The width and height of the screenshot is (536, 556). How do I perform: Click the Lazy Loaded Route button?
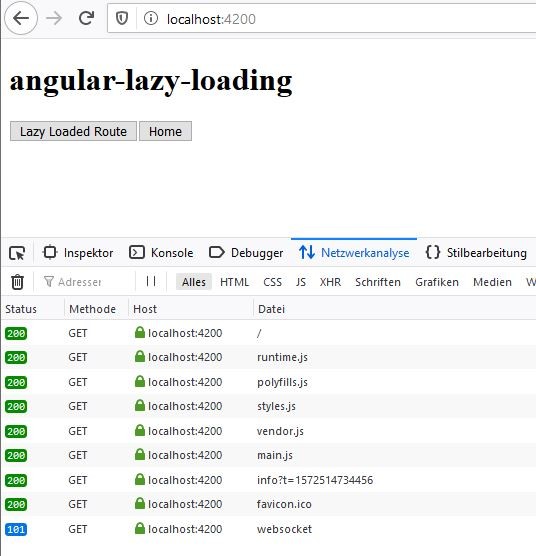click(73, 131)
